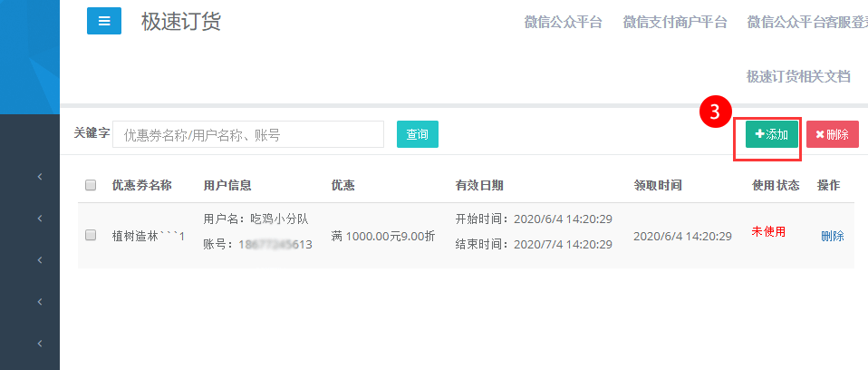Click the red 删除 toolbar button
868x370 pixels.
tap(833, 134)
